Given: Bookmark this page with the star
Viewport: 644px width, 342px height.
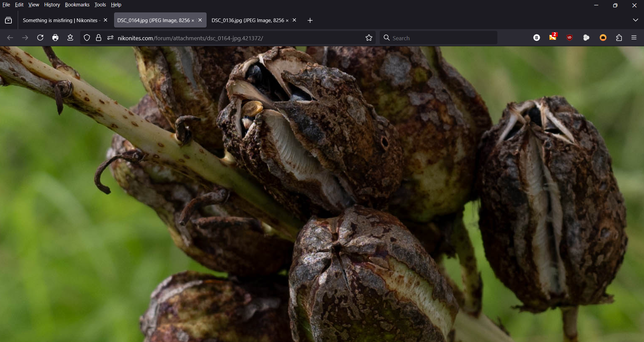Looking at the screenshot, I should pos(369,38).
